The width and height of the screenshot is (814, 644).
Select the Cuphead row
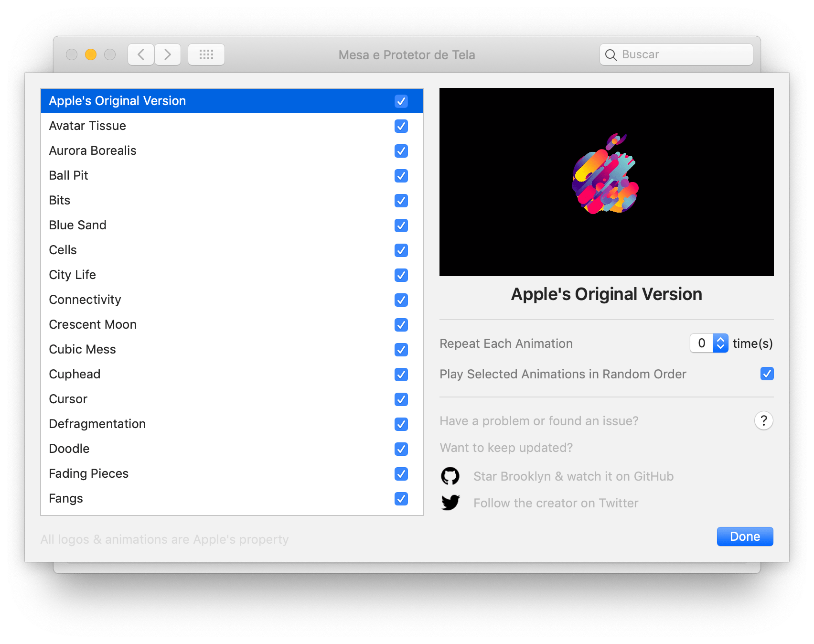click(232, 374)
